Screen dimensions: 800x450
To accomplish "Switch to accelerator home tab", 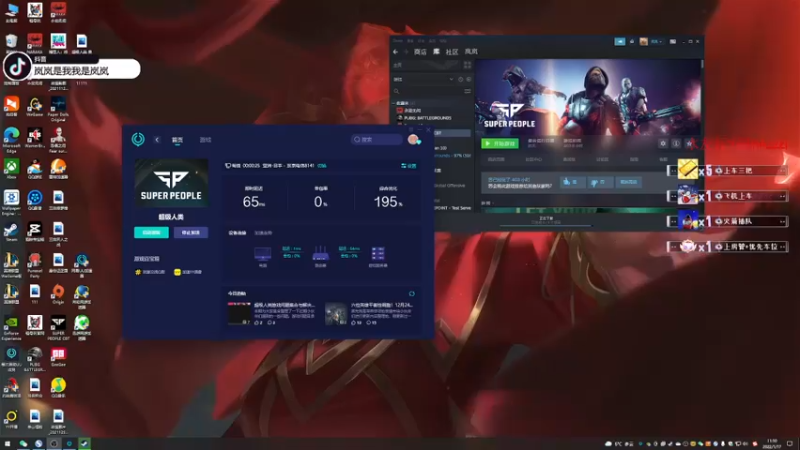I will pos(177,140).
